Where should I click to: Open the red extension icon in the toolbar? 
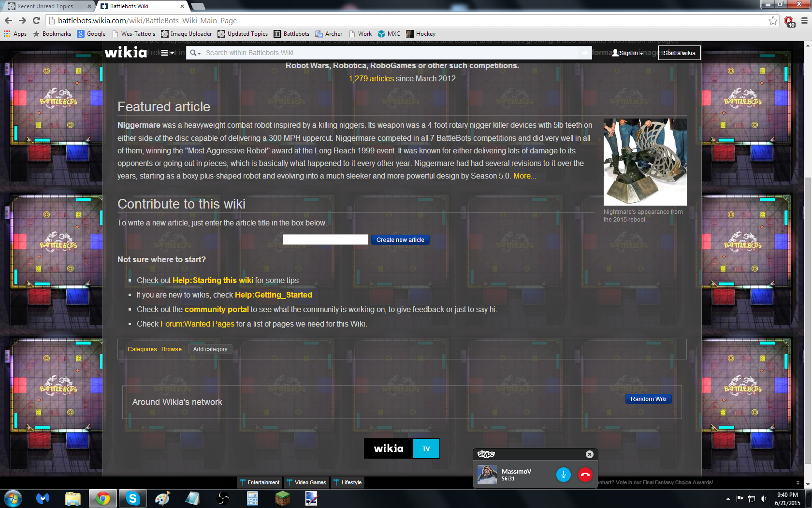789,21
